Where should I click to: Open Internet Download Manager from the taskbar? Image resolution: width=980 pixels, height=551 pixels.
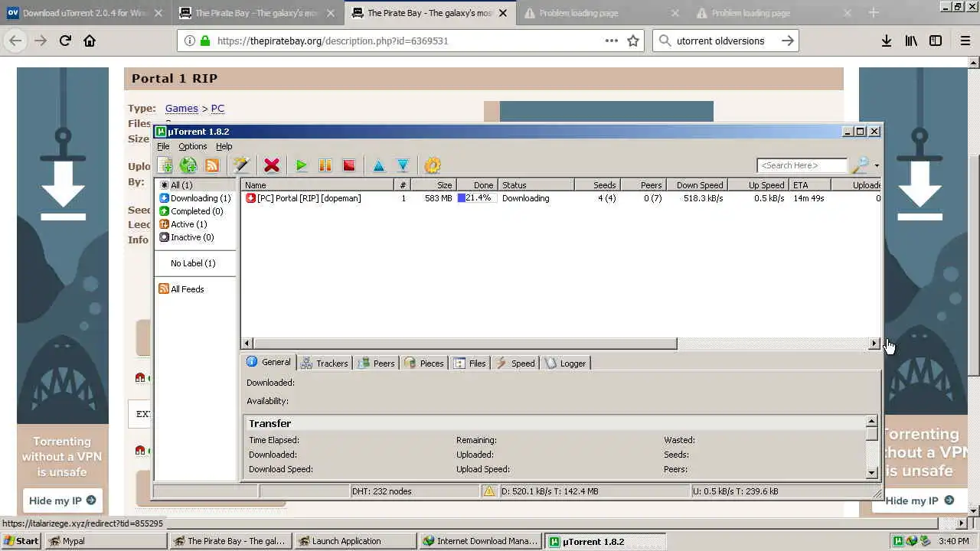point(480,541)
